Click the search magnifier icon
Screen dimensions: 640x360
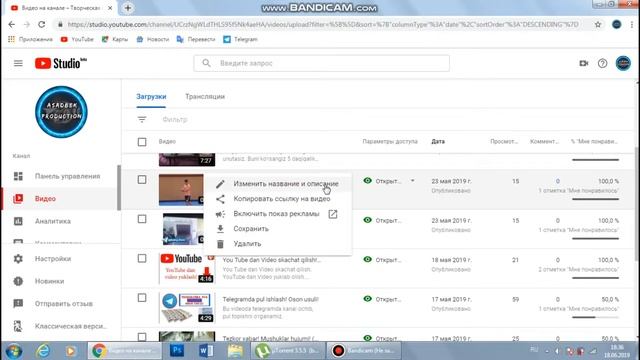[x=207, y=63]
